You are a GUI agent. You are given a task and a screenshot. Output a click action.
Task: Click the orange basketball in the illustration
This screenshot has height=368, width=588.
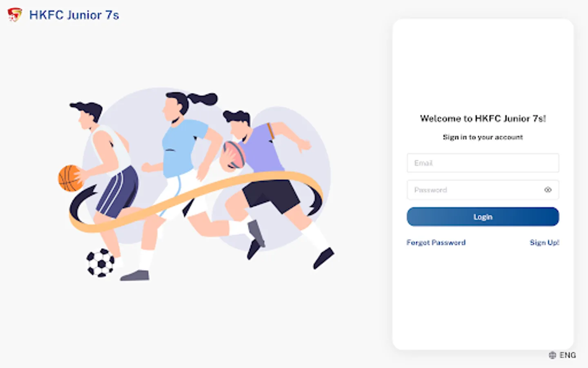point(70,178)
